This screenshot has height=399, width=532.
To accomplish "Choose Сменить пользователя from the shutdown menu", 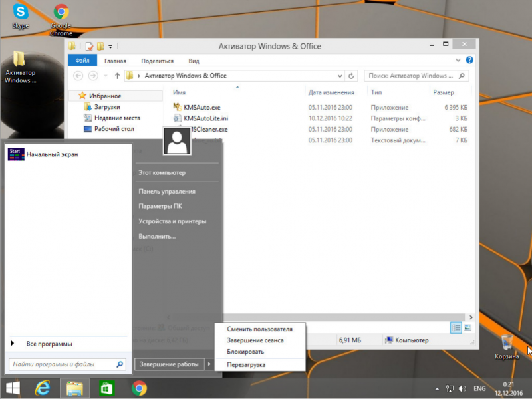I will pos(260,329).
